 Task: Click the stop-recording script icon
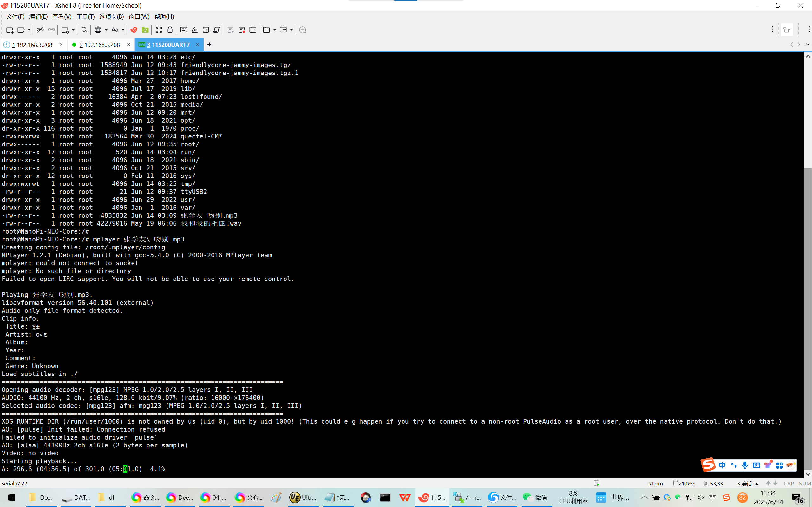(x=242, y=30)
